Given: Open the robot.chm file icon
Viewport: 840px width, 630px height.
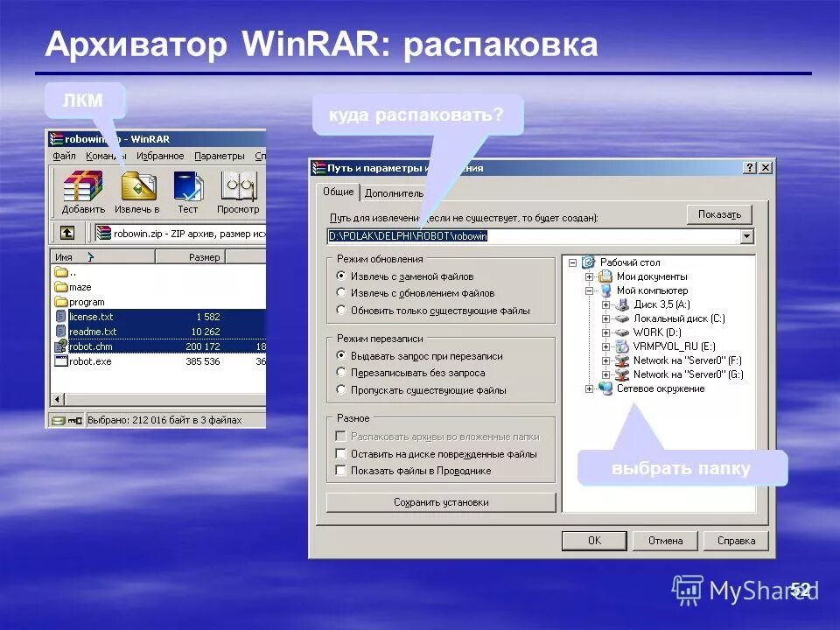Looking at the screenshot, I should click(90, 347).
